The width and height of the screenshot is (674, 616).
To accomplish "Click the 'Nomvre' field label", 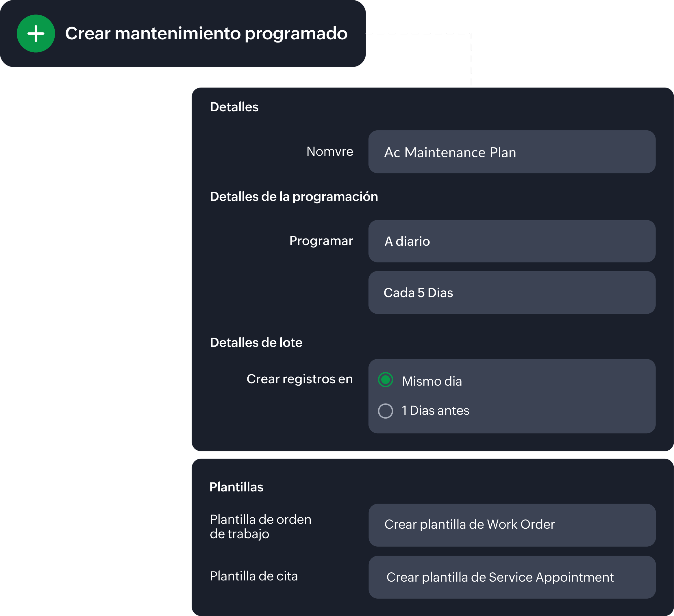I will pyautogui.click(x=330, y=151).
